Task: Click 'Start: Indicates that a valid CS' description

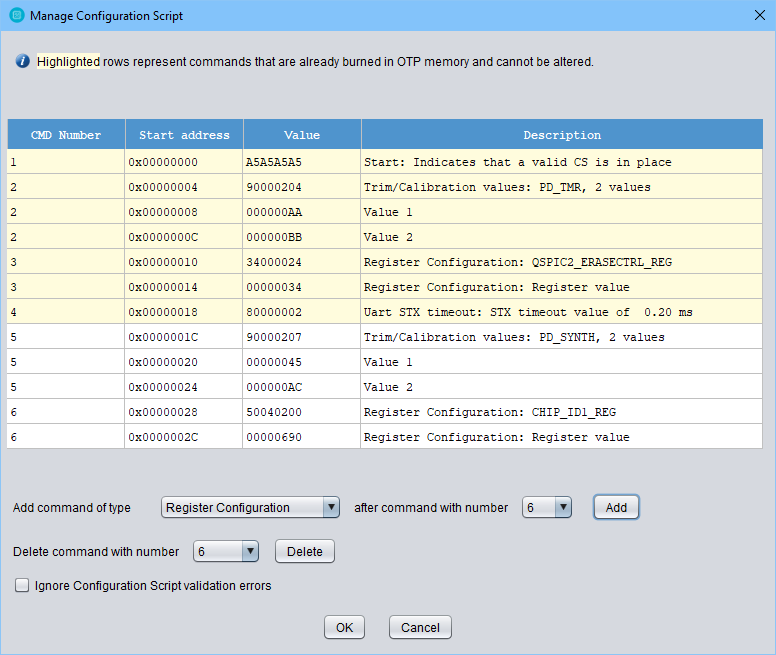Action: click(562, 162)
